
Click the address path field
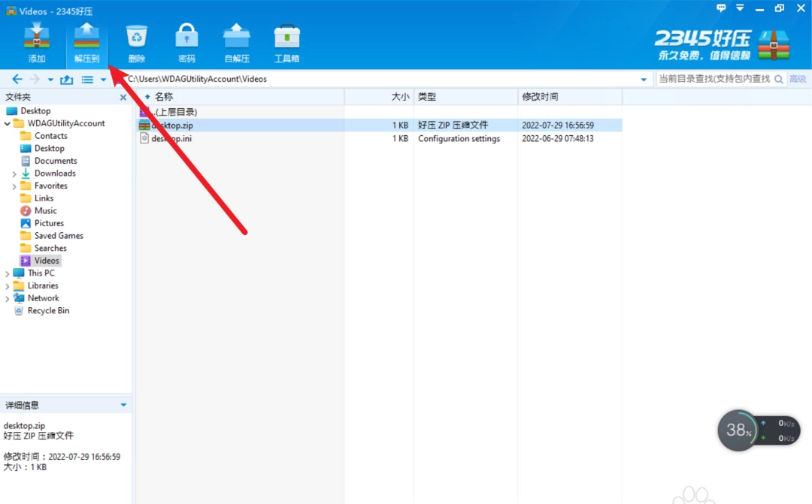(x=382, y=79)
